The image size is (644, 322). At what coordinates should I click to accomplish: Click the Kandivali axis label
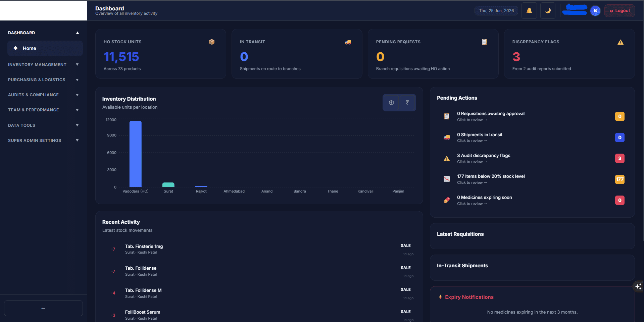point(365,191)
